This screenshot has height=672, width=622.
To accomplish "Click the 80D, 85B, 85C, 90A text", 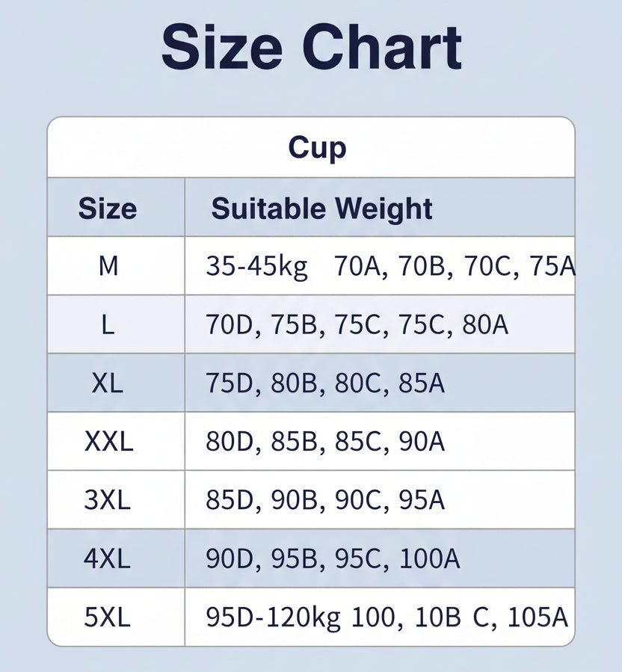I will [325, 442].
